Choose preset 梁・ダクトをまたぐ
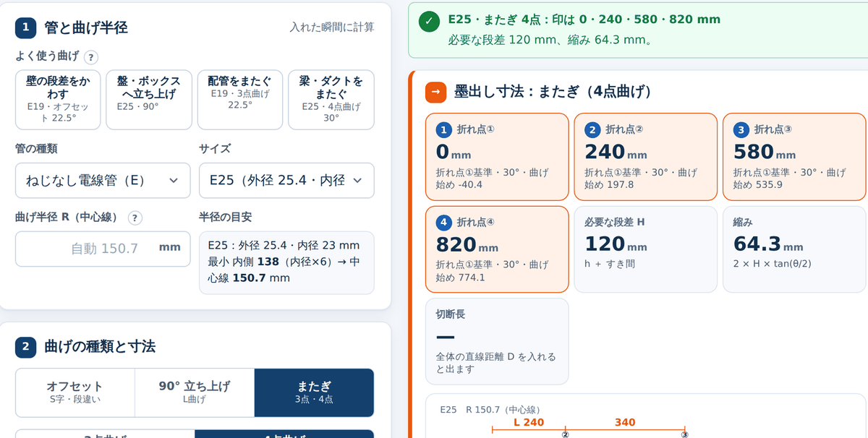Image resolution: width=868 pixels, height=438 pixels. [x=331, y=100]
